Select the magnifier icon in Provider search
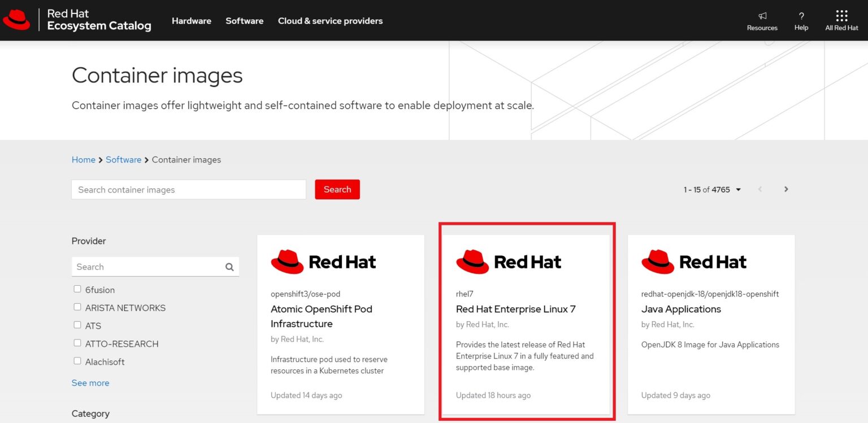The width and height of the screenshot is (868, 423). click(229, 266)
